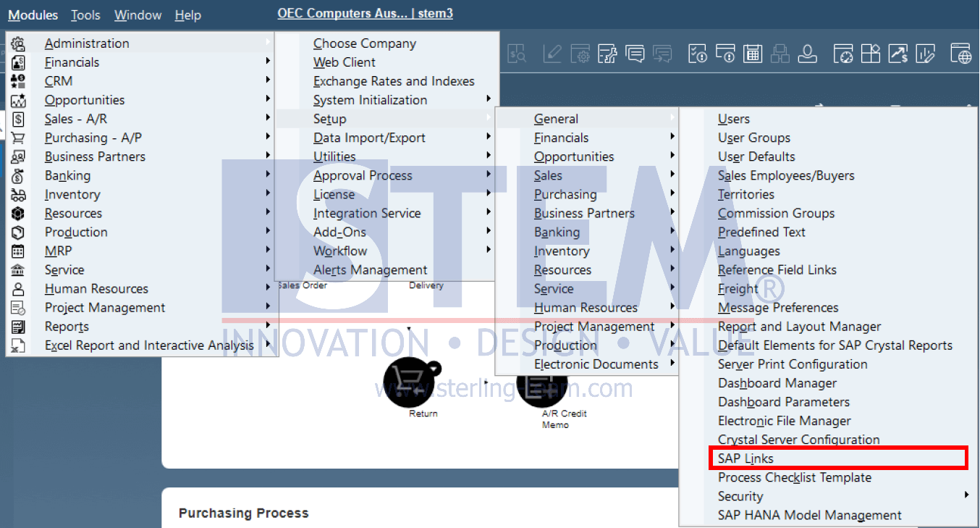
Task: Open the messages speech bubble toolbar icon
Action: 635,54
